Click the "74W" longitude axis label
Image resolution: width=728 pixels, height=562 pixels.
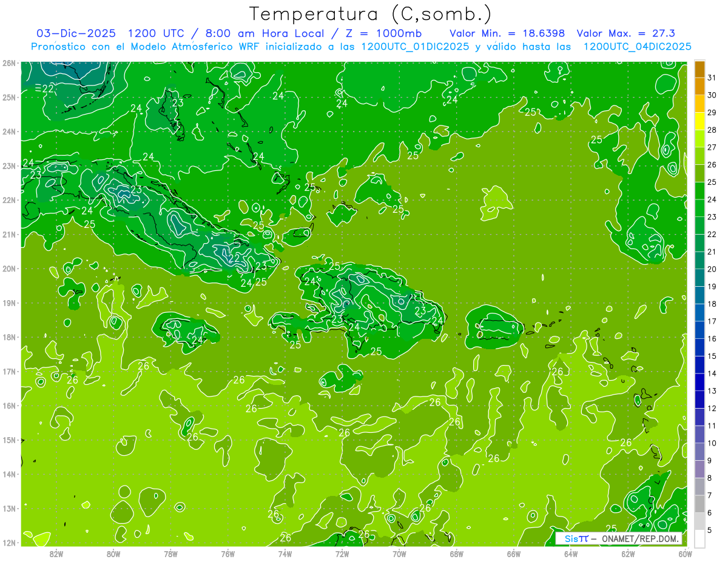pyautogui.click(x=285, y=554)
